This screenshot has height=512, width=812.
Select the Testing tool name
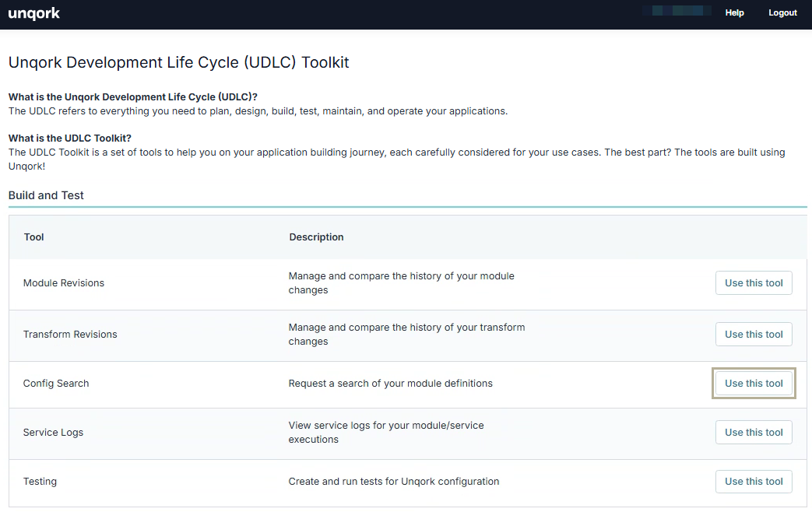tap(40, 481)
